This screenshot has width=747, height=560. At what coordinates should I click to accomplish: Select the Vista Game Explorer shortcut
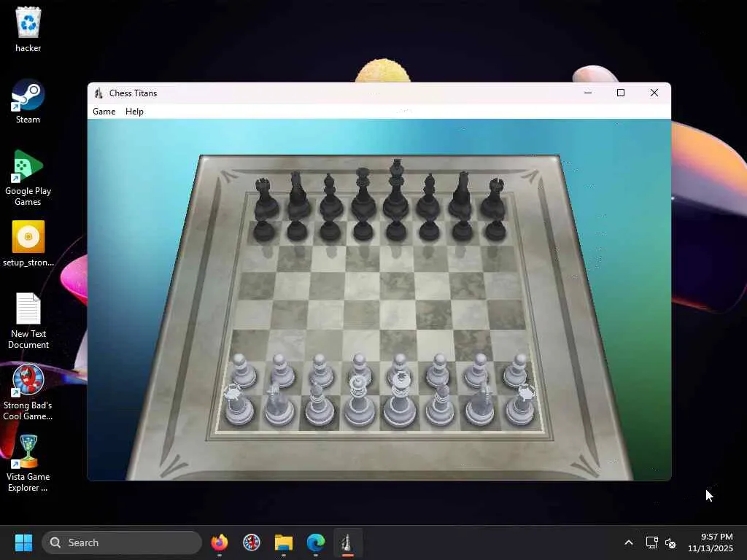28,464
